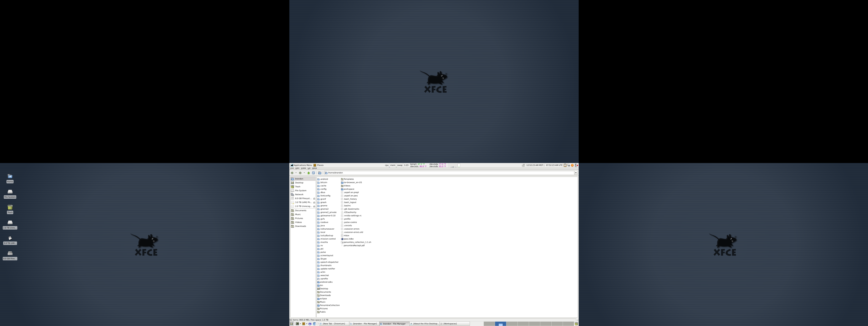Go up to parent folder
Image resolution: width=868 pixels, height=326 pixels.
309,173
